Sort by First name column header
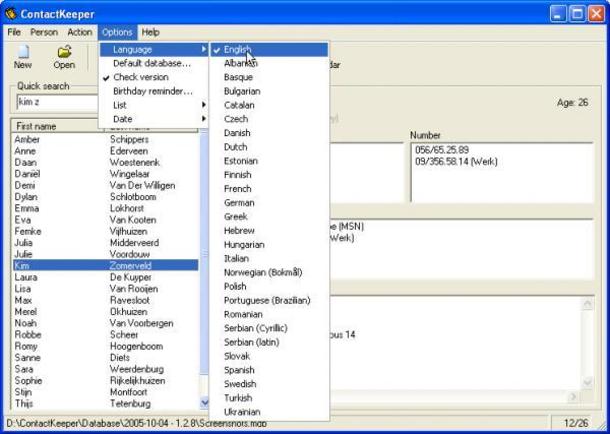 point(57,126)
